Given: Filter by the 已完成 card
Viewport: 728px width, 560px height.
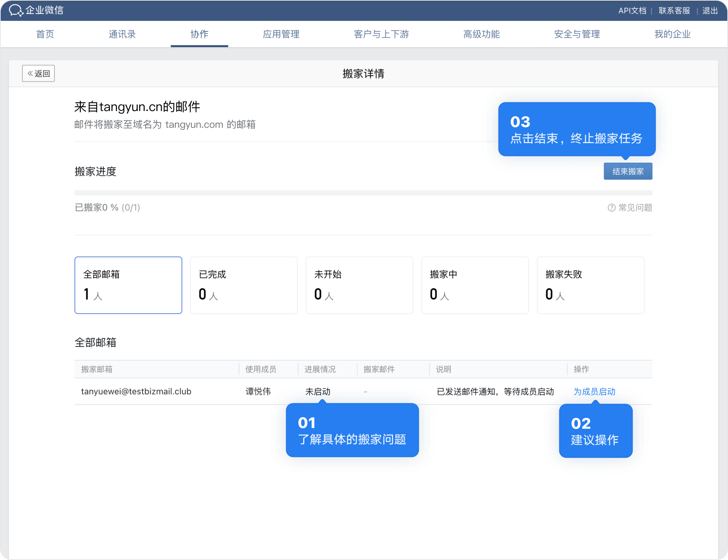Looking at the screenshot, I should [x=244, y=285].
